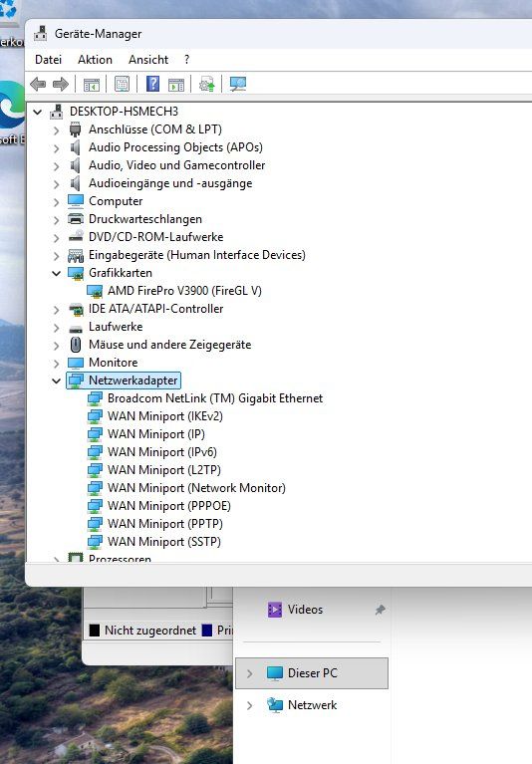The width and height of the screenshot is (532, 764).
Task: Expand Anschlüsse (COM & LPT) node
Action: coord(56,130)
